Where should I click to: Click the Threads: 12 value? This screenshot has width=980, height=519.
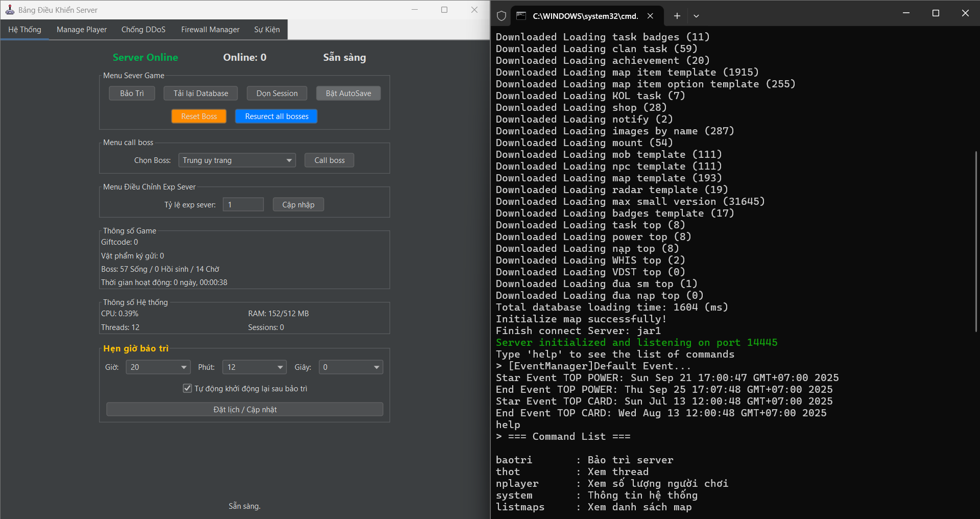coord(120,327)
